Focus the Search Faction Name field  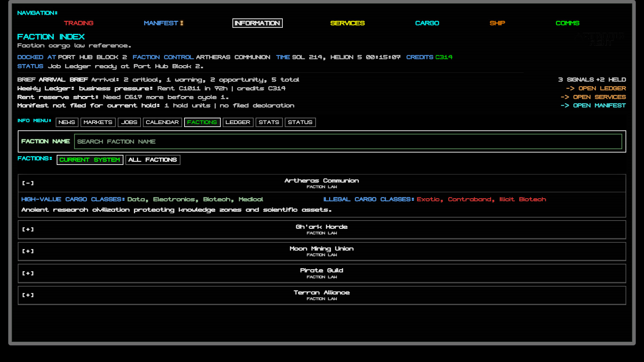coord(348,141)
